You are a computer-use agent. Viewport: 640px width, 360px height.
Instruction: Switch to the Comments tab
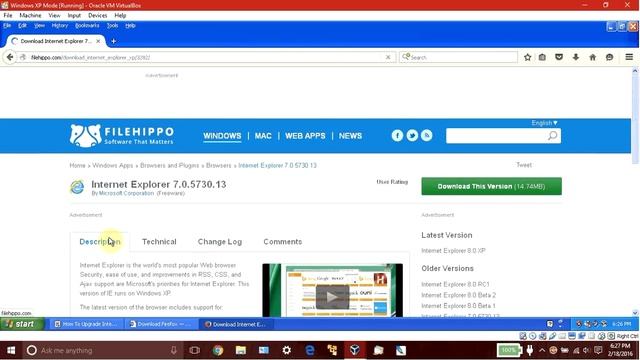(x=282, y=242)
